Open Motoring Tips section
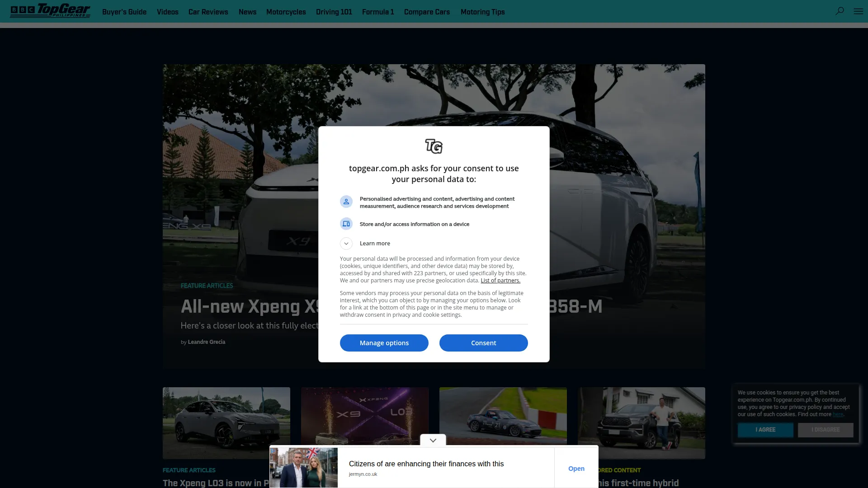 pos(483,12)
